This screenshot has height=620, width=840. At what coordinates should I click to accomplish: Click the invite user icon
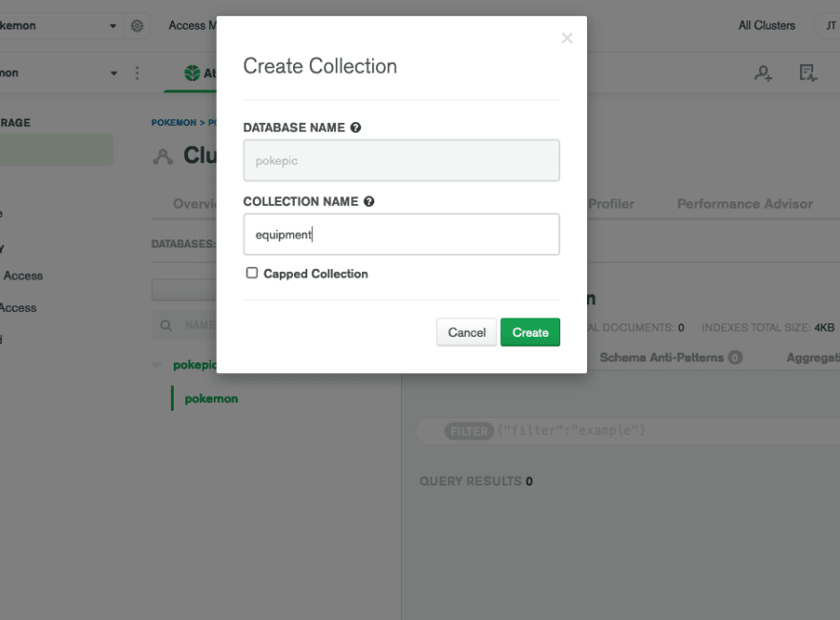tap(764, 72)
